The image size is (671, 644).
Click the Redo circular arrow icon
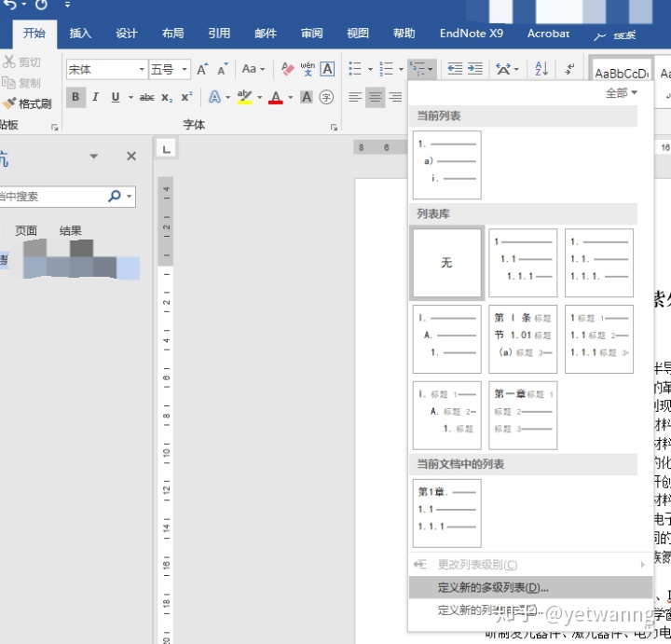coord(42,5)
